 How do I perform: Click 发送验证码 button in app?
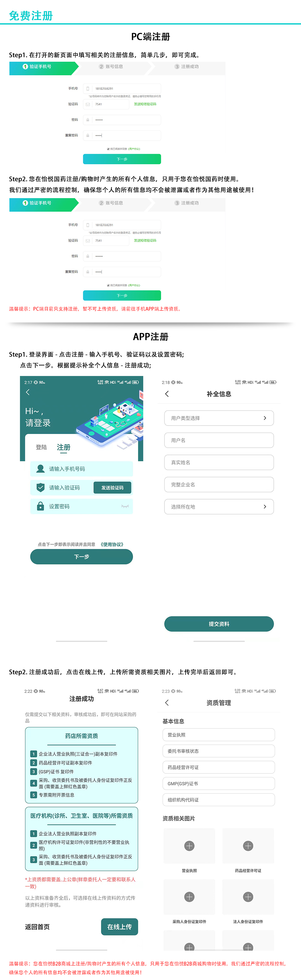[x=112, y=488]
